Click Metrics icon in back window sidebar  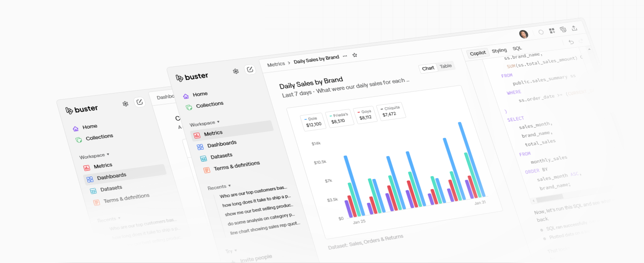(x=87, y=168)
